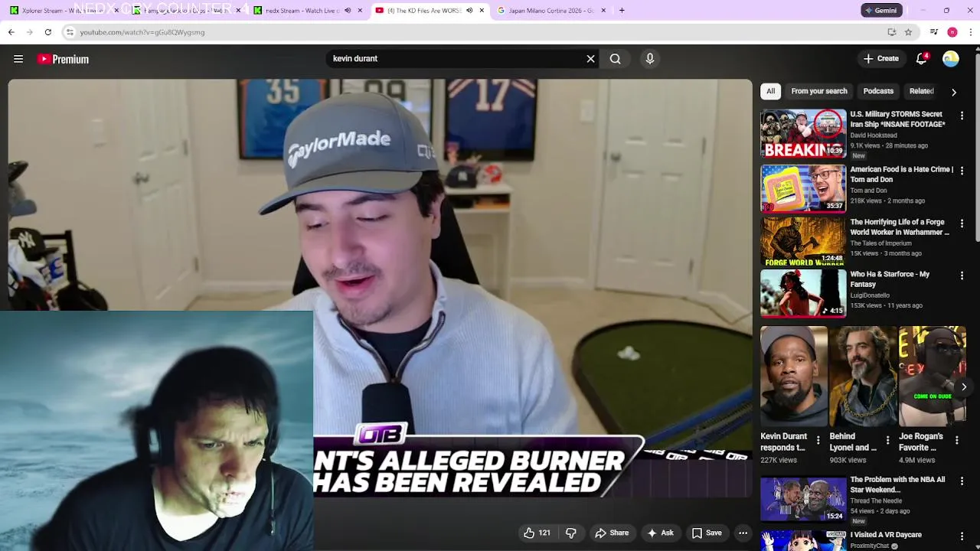Screen dimensions: 980x551
Task: Open 'Horrifying Life of a Forge World Worker' thumbnail
Action: [x=803, y=241]
